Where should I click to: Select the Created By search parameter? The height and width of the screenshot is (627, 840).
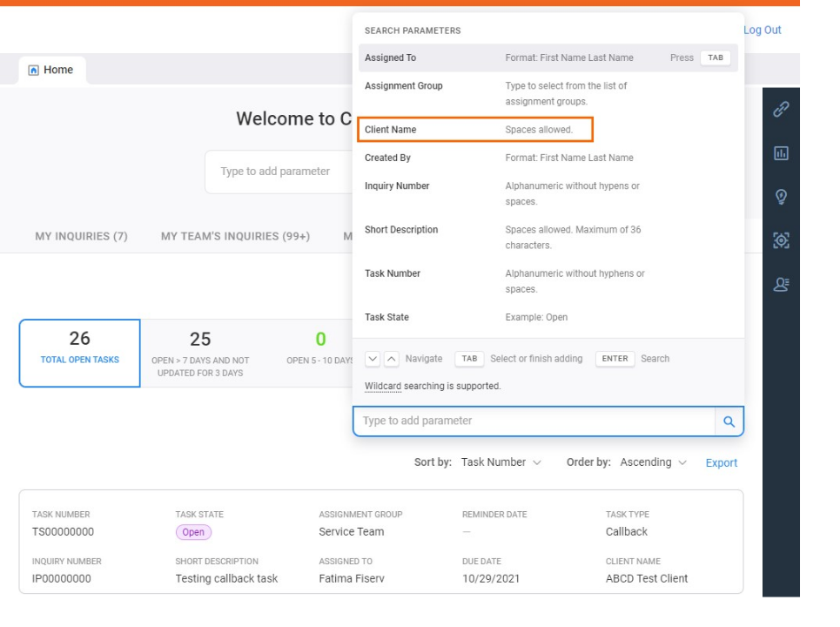pyautogui.click(x=548, y=158)
